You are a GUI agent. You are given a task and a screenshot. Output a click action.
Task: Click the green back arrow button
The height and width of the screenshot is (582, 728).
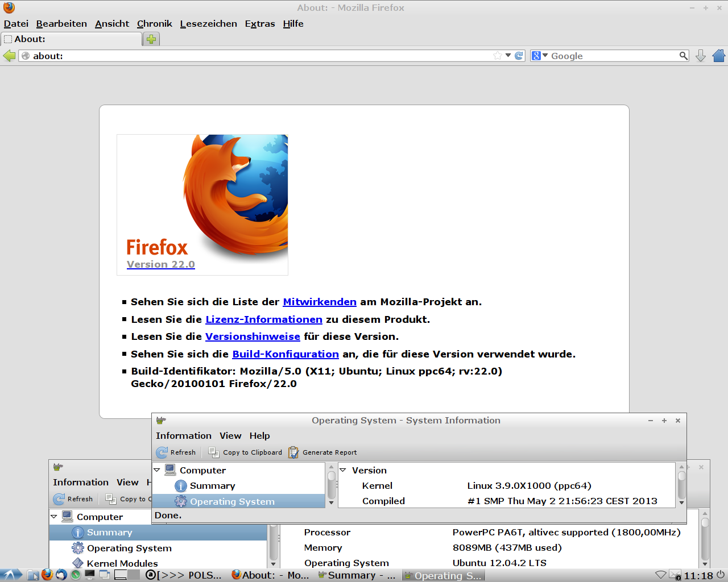[9, 56]
